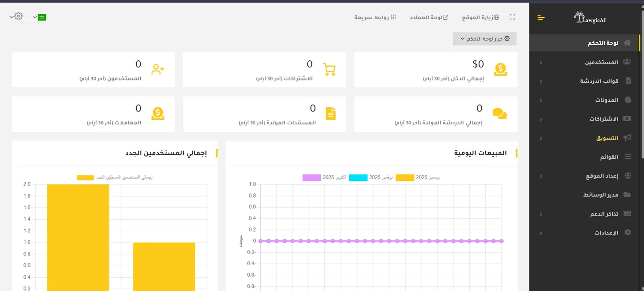
Task: Expand the تذاكر الدعم submenu chevron
Action: pos(540,214)
